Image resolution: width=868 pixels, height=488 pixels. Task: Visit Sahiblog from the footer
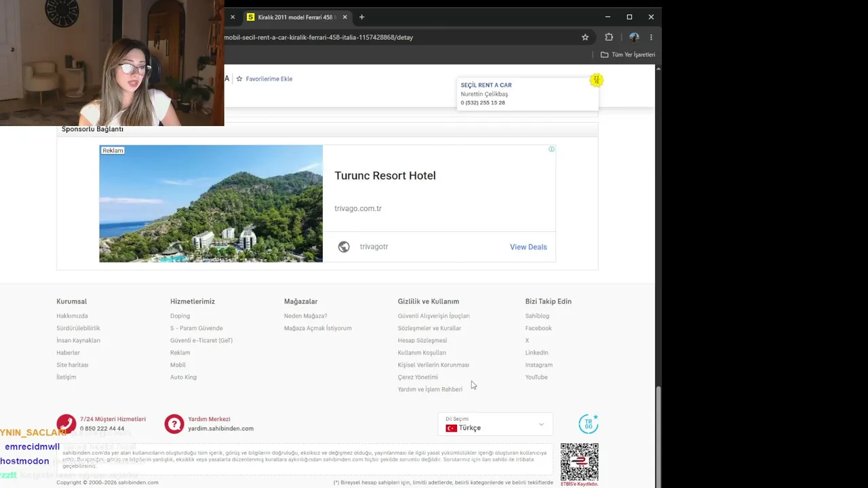[x=537, y=316]
